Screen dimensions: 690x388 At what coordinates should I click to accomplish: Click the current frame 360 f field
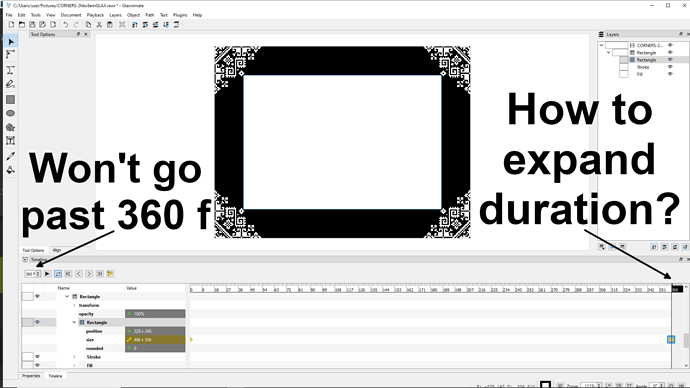[x=33, y=274]
